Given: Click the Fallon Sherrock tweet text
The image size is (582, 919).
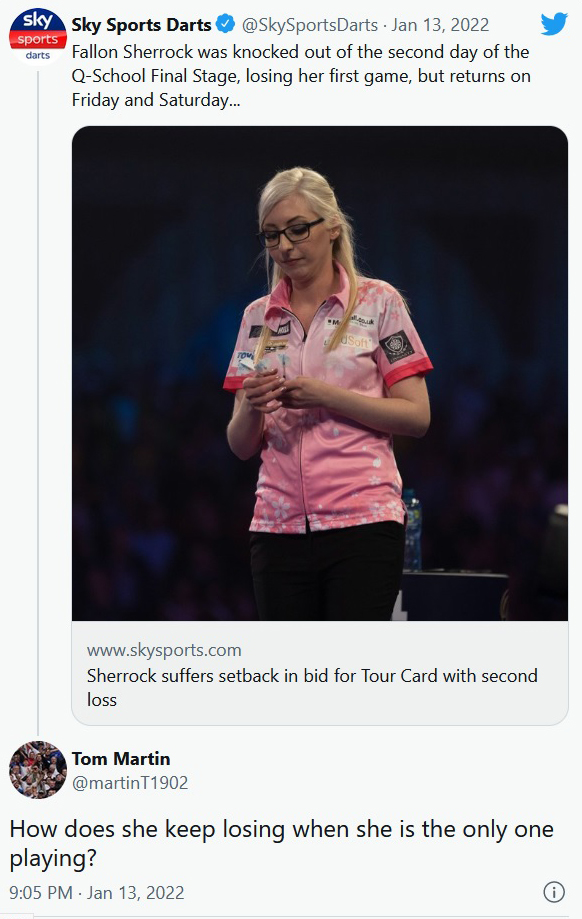Looking at the screenshot, I should coord(301,76).
